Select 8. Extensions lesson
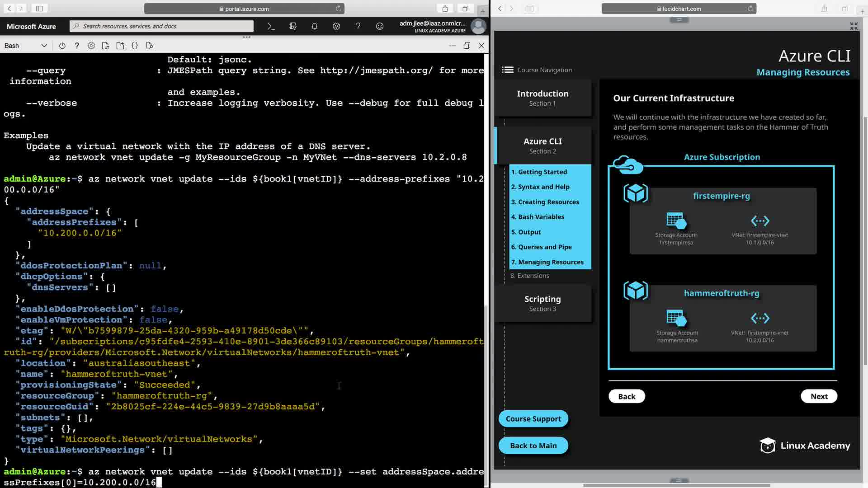Image resolution: width=868 pixels, height=488 pixels. pyautogui.click(x=529, y=276)
